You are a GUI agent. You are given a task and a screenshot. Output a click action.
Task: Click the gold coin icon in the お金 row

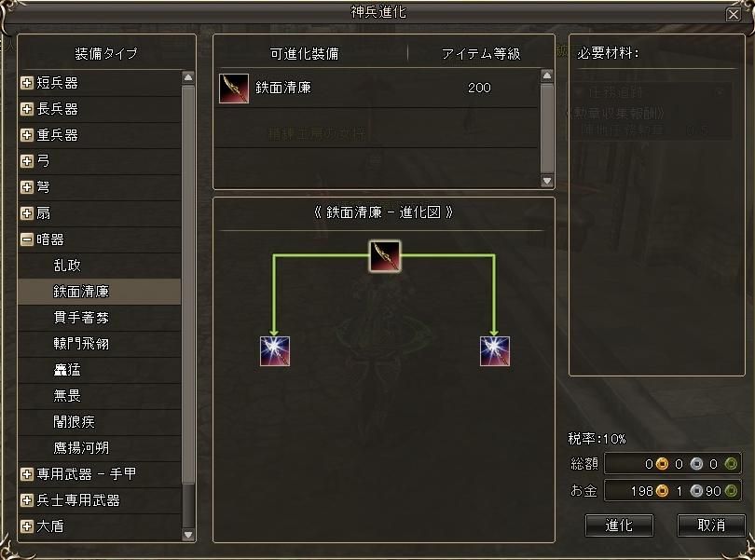pyautogui.click(x=663, y=491)
